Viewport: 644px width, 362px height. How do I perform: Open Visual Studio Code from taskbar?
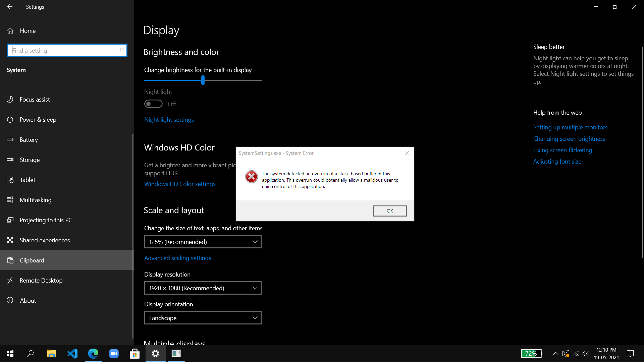coord(72,354)
